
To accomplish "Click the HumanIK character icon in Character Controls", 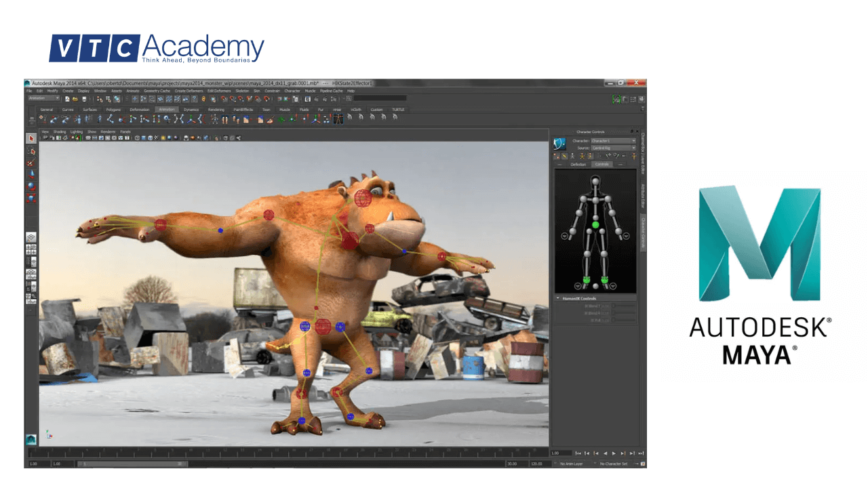I will pyautogui.click(x=560, y=142).
